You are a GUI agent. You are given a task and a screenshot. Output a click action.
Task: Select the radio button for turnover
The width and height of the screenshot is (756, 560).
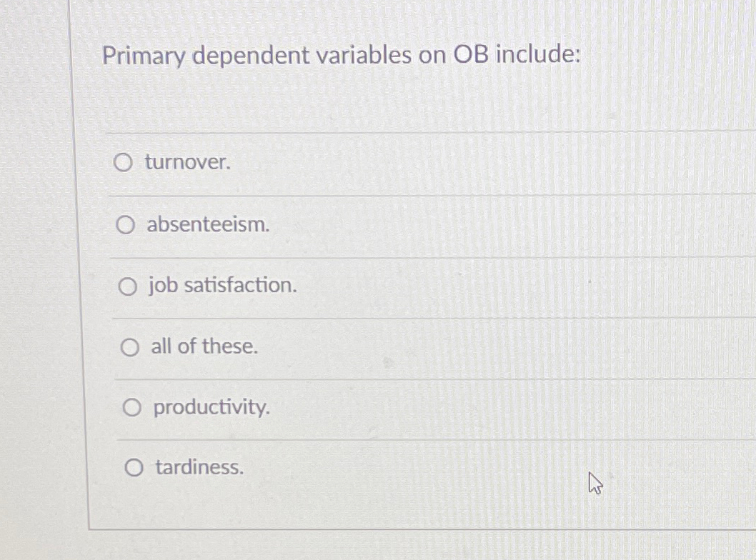click(124, 163)
